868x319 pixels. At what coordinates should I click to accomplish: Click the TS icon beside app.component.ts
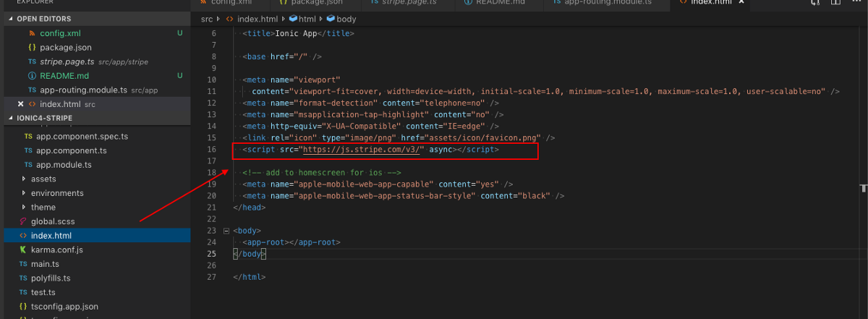[28, 150]
